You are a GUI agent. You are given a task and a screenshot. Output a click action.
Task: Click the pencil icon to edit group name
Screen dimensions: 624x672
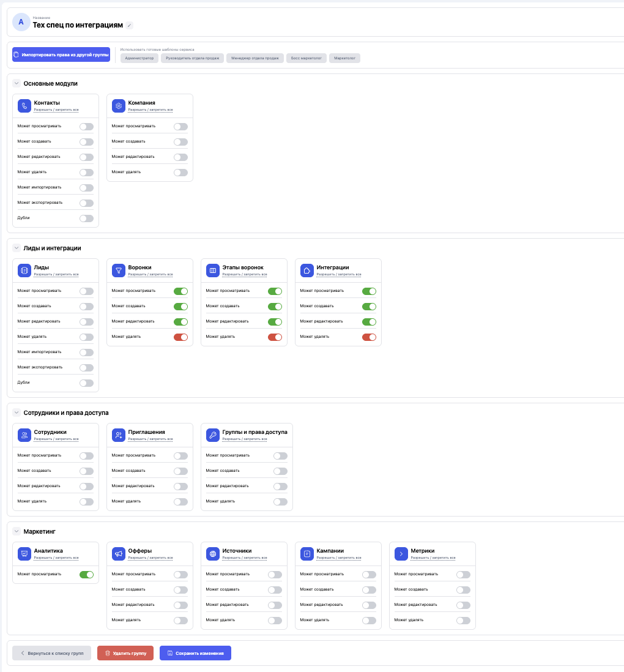click(129, 25)
